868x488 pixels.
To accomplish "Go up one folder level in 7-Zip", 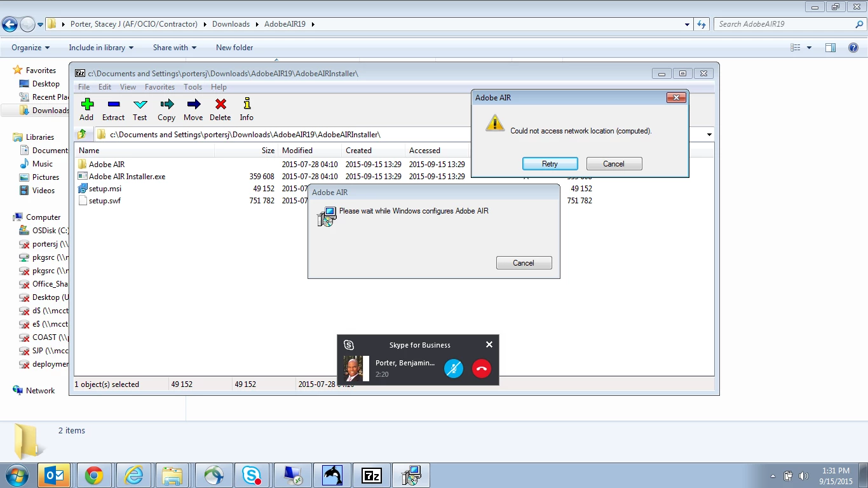I will click(82, 134).
